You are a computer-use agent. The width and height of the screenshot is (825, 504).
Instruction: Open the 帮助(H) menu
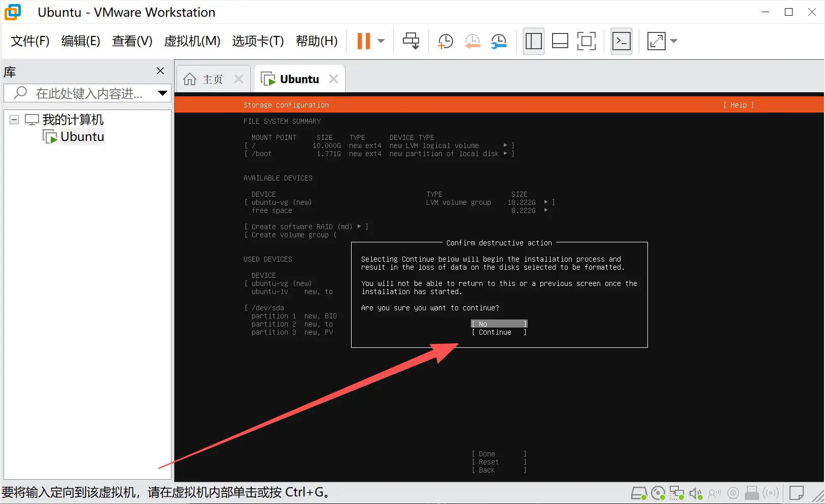pyautogui.click(x=317, y=41)
